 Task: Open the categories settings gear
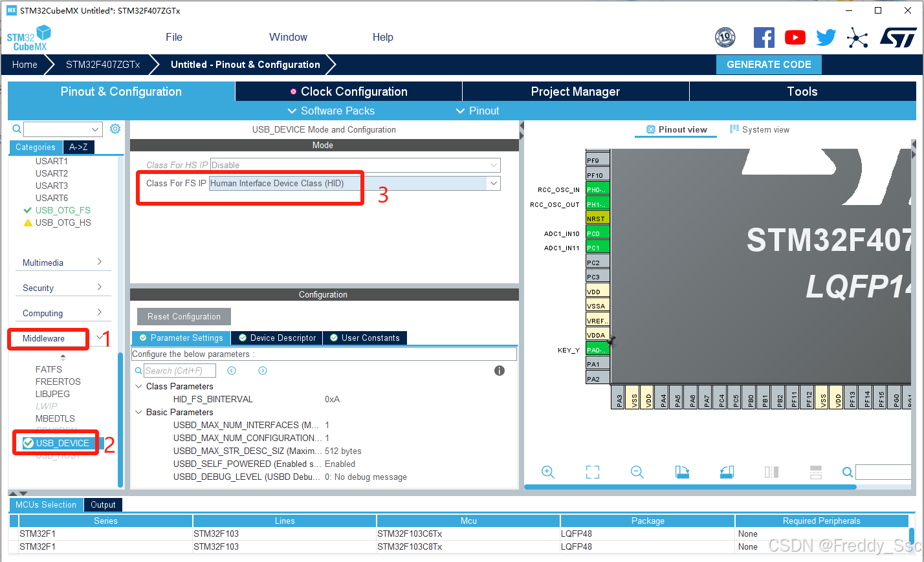pos(115,129)
